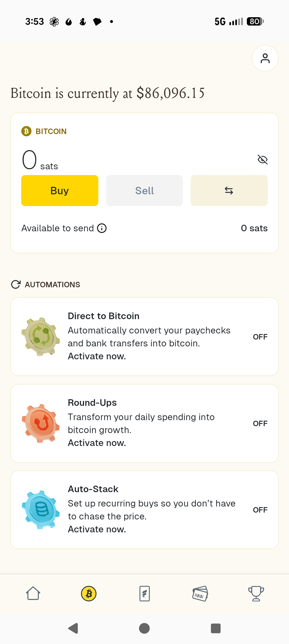
Task: Open the transfer arrows button
Action: click(229, 191)
